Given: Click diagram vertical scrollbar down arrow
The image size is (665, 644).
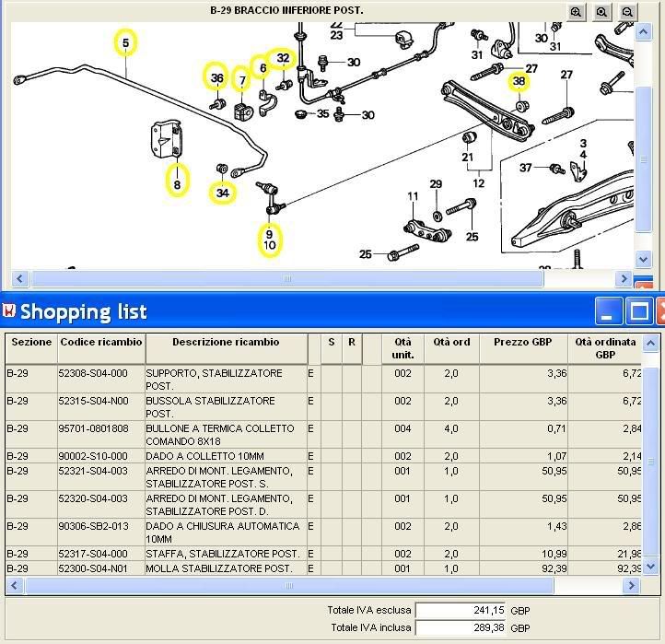Looking at the screenshot, I should (644, 259).
